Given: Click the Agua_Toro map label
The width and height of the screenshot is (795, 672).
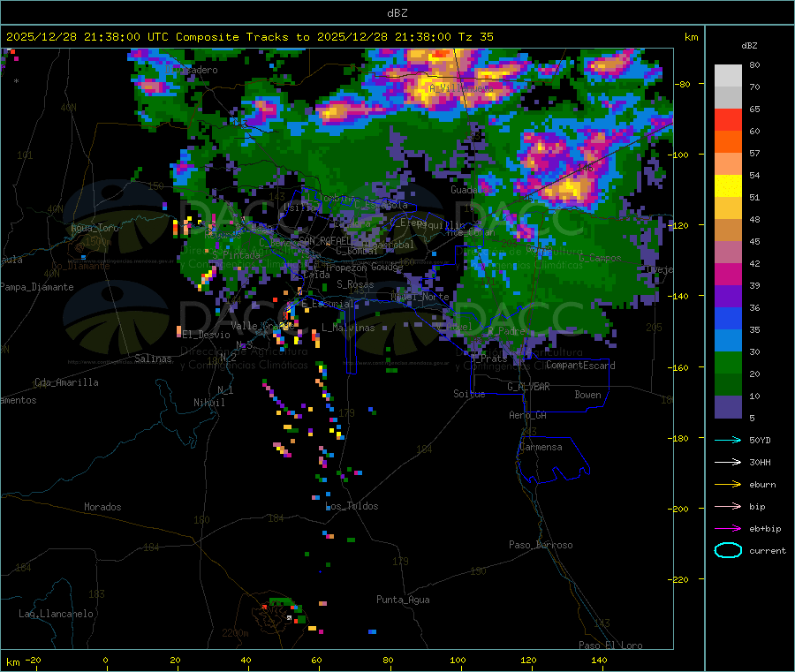Looking at the screenshot, I should (x=95, y=228).
